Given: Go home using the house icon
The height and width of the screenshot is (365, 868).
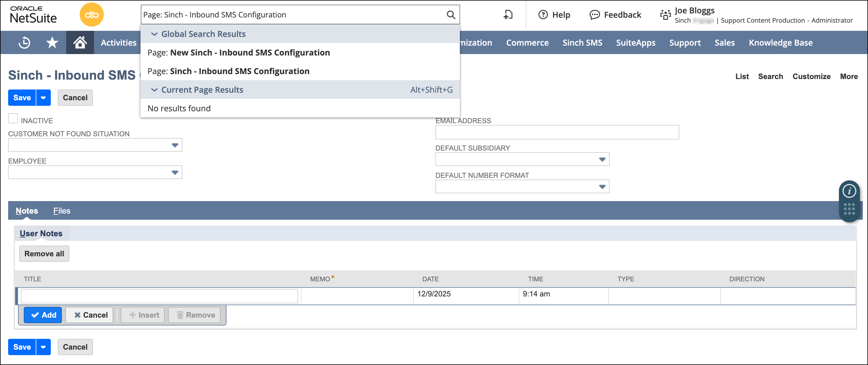Looking at the screenshot, I should click(x=80, y=42).
